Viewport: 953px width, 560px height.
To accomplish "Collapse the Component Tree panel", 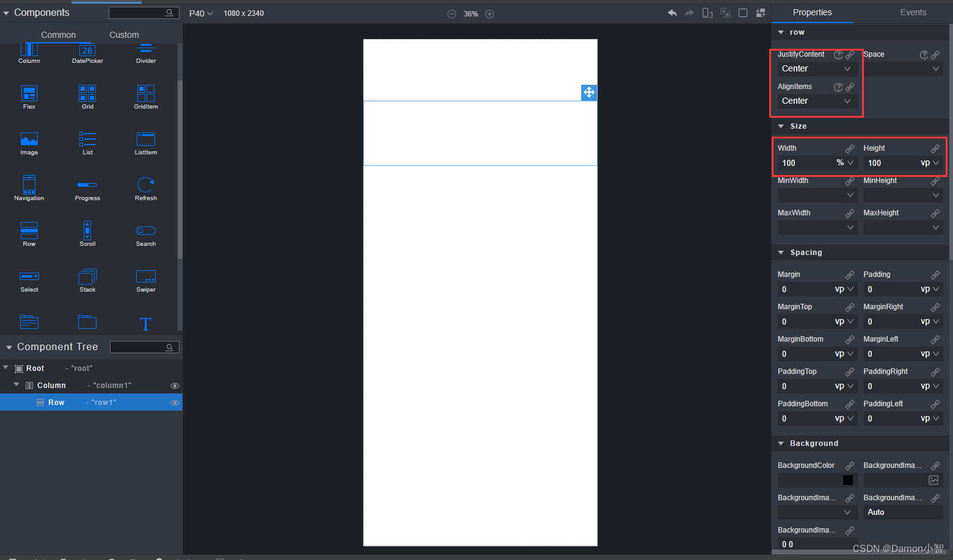I will [9, 347].
